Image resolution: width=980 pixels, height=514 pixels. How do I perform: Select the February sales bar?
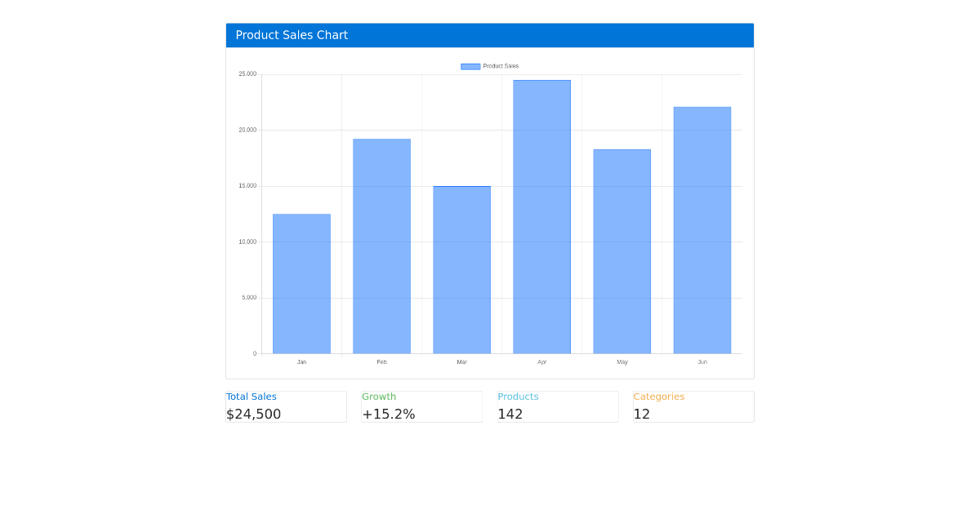coord(381,245)
